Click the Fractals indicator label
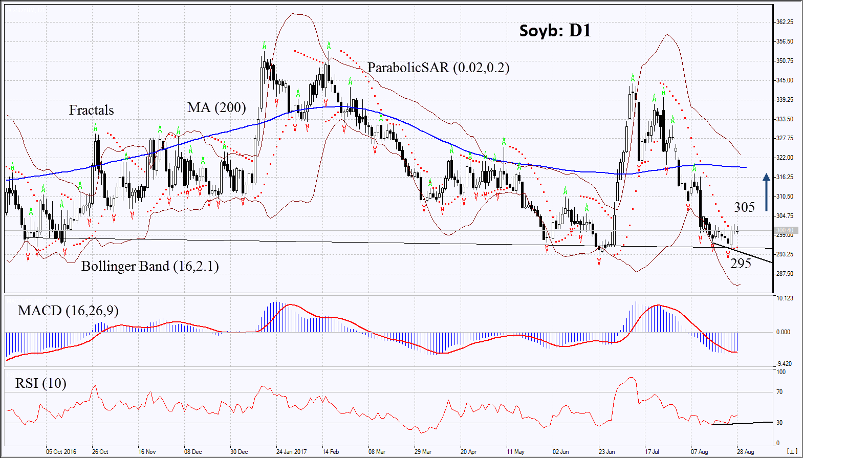868x458 pixels. (91, 110)
